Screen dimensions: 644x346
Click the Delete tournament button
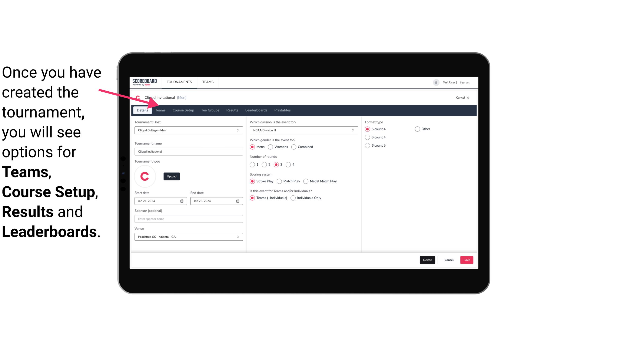427,260
